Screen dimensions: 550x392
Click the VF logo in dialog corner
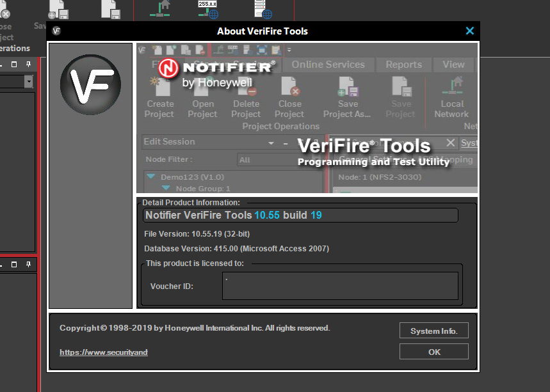56,30
